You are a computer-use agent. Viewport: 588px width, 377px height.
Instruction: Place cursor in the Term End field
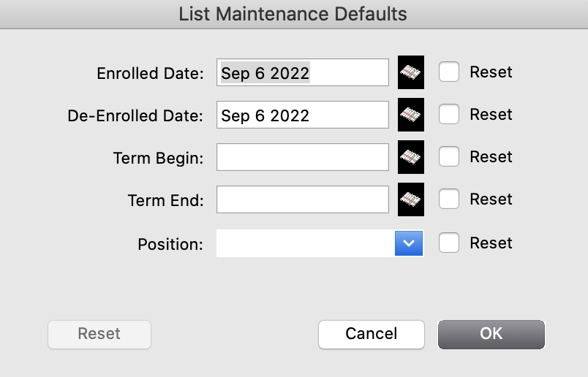[x=302, y=199]
